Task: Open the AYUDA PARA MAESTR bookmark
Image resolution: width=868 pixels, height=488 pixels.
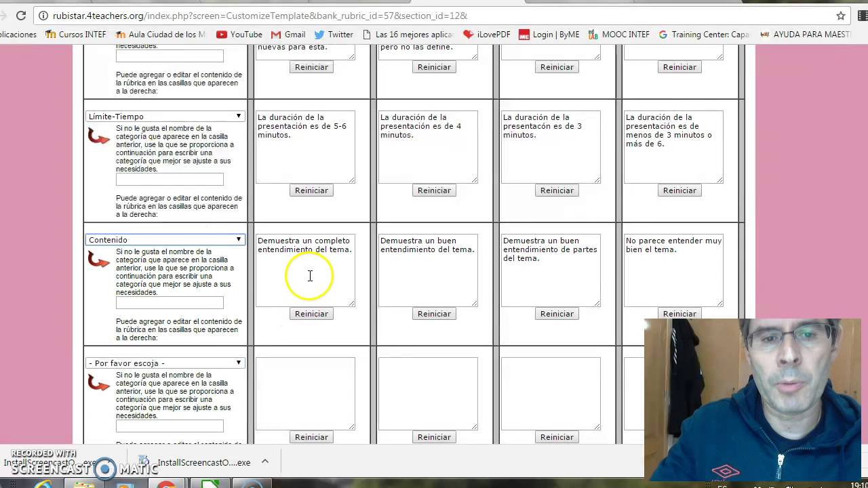Action: point(806,34)
